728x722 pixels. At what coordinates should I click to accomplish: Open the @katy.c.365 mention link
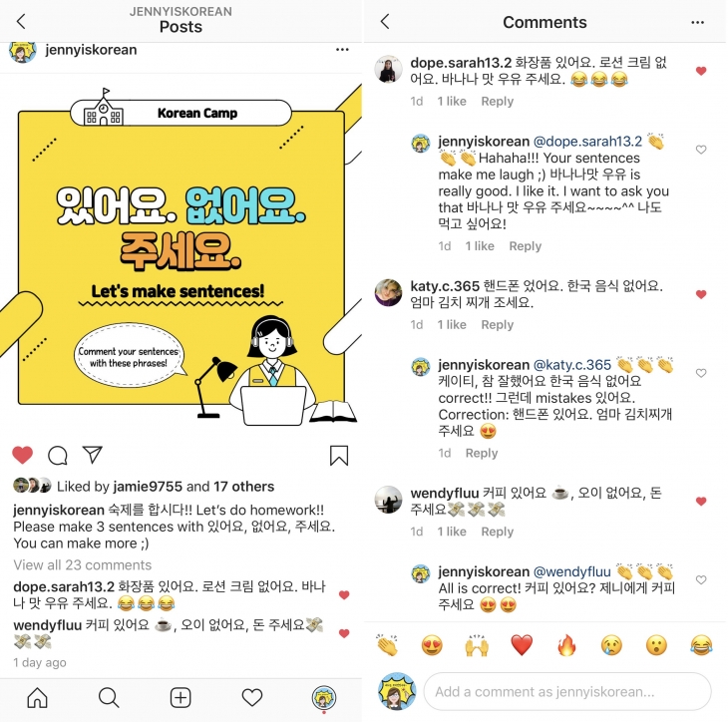click(572, 365)
